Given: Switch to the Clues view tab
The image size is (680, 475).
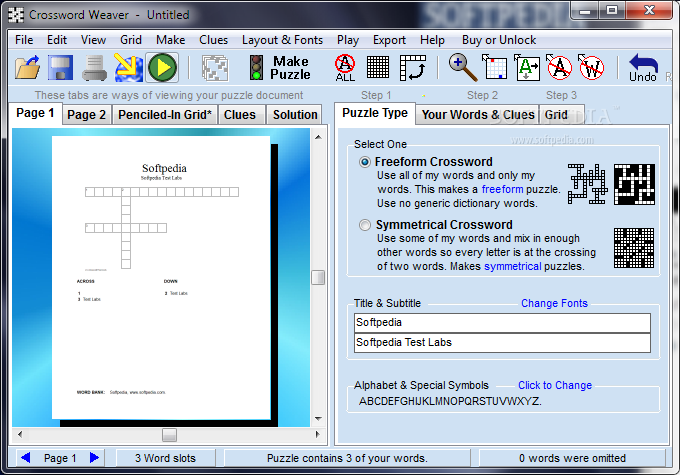Looking at the screenshot, I should click(240, 115).
